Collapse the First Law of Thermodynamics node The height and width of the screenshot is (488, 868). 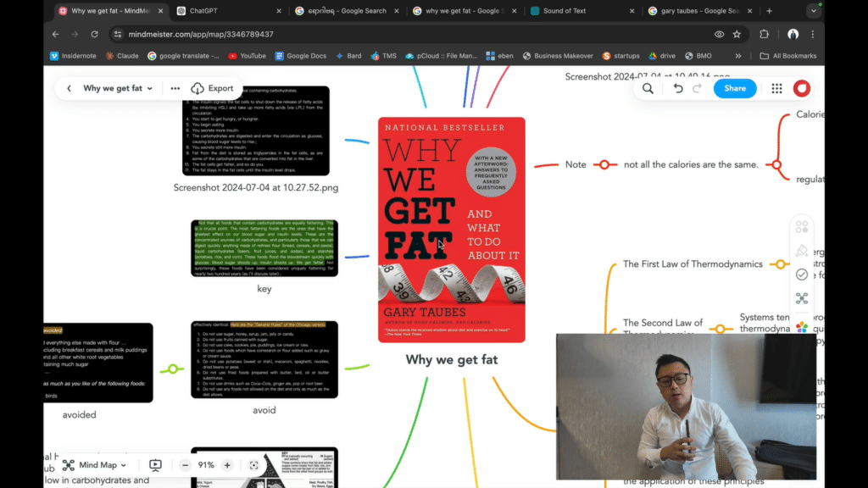point(781,264)
